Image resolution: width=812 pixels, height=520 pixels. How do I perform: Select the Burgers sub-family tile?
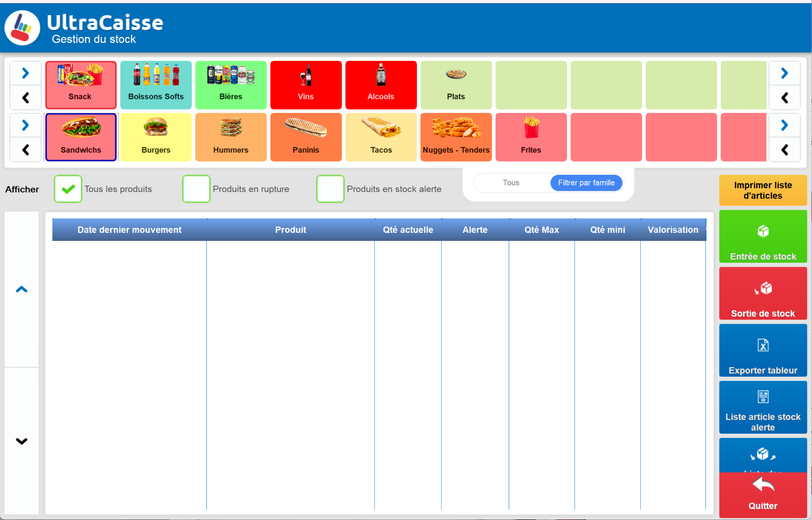point(156,137)
